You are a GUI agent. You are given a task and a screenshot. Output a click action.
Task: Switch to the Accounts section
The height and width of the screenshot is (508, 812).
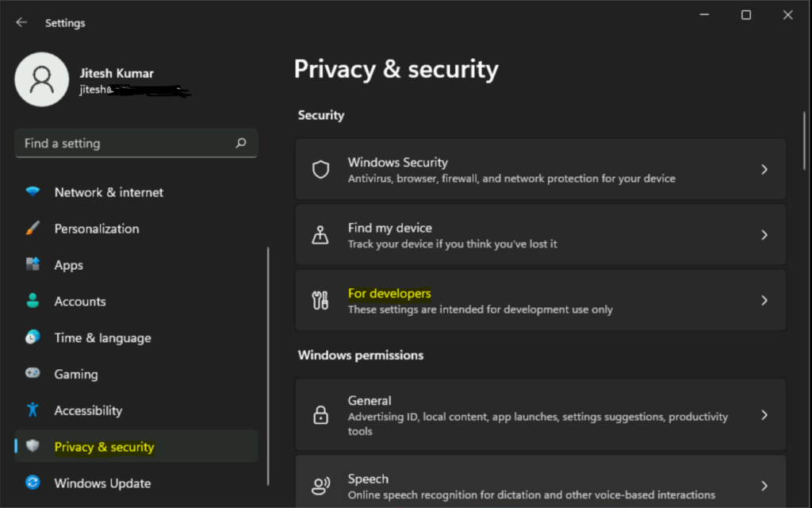(79, 302)
